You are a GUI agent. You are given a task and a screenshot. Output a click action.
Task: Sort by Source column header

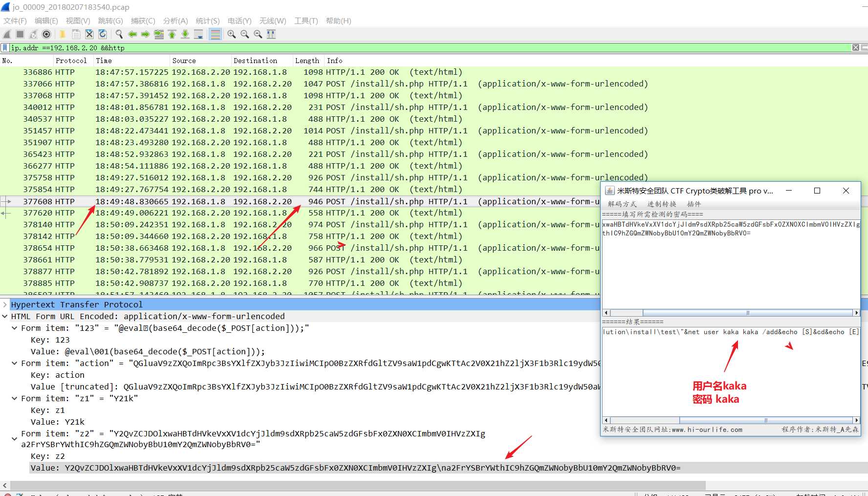coord(200,61)
